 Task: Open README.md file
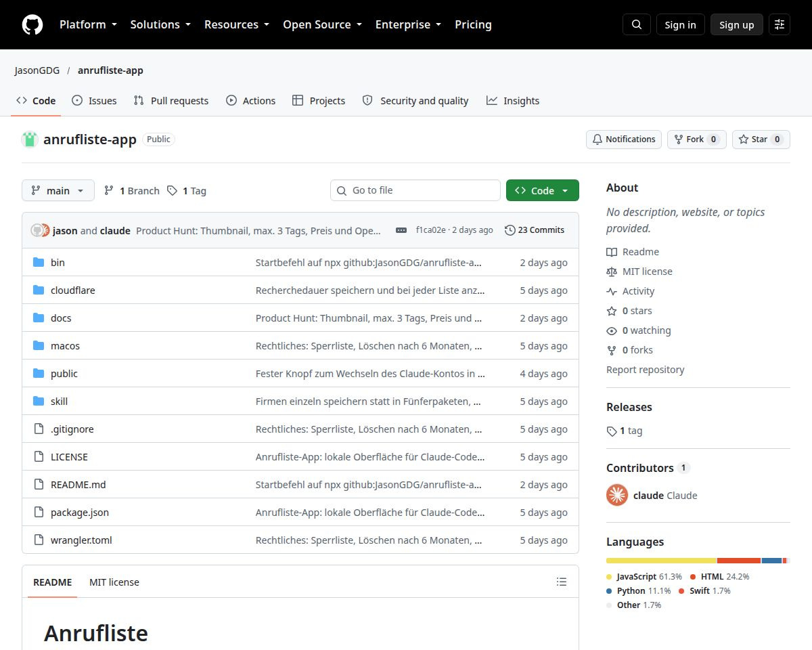click(78, 485)
